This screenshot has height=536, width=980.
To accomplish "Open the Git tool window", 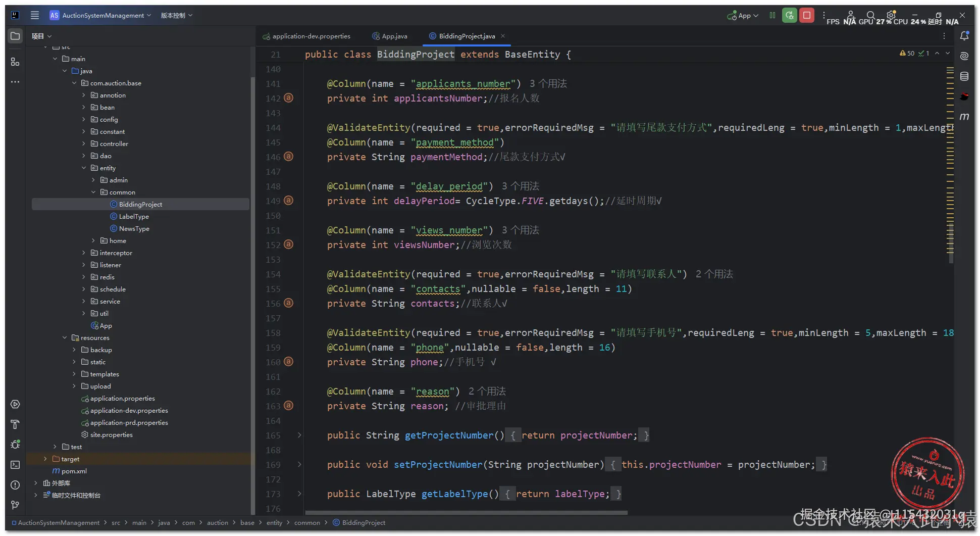I will click(15, 505).
